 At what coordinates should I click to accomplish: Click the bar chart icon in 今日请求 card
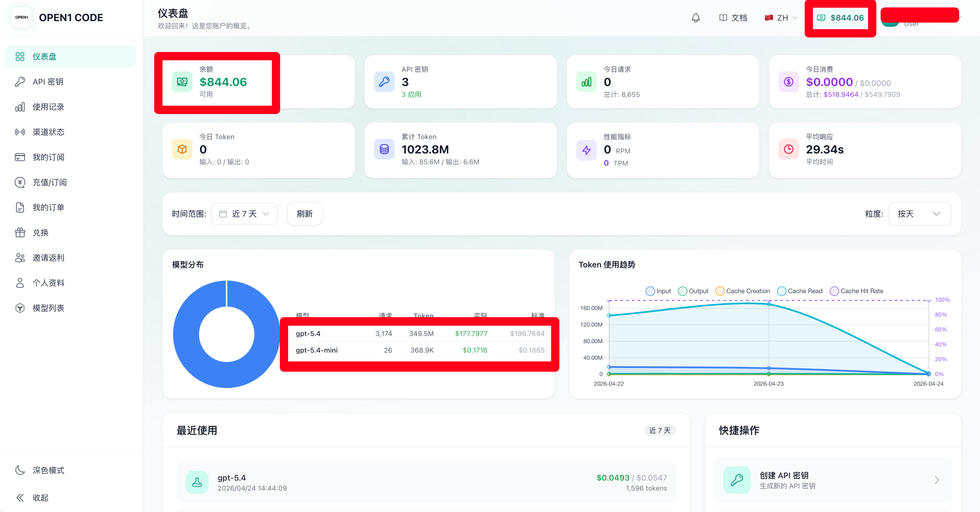click(586, 82)
